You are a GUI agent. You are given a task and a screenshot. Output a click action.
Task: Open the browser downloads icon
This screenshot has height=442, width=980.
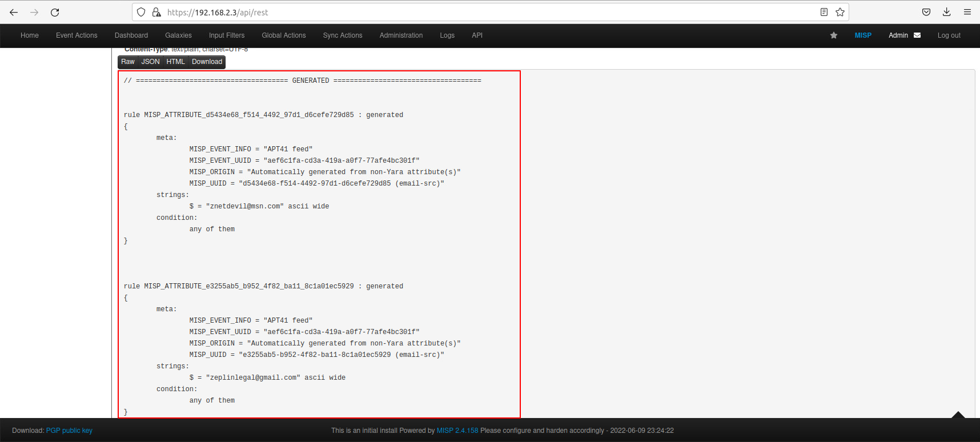tap(946, 12)
